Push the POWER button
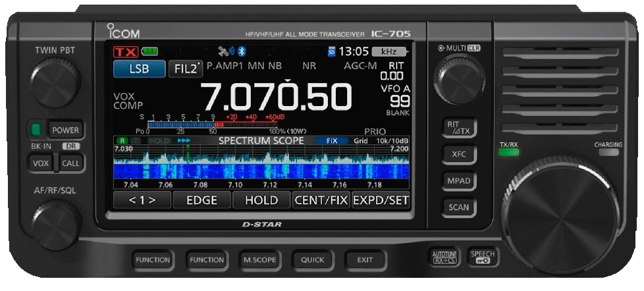644x291 pixels. point(66,130)
